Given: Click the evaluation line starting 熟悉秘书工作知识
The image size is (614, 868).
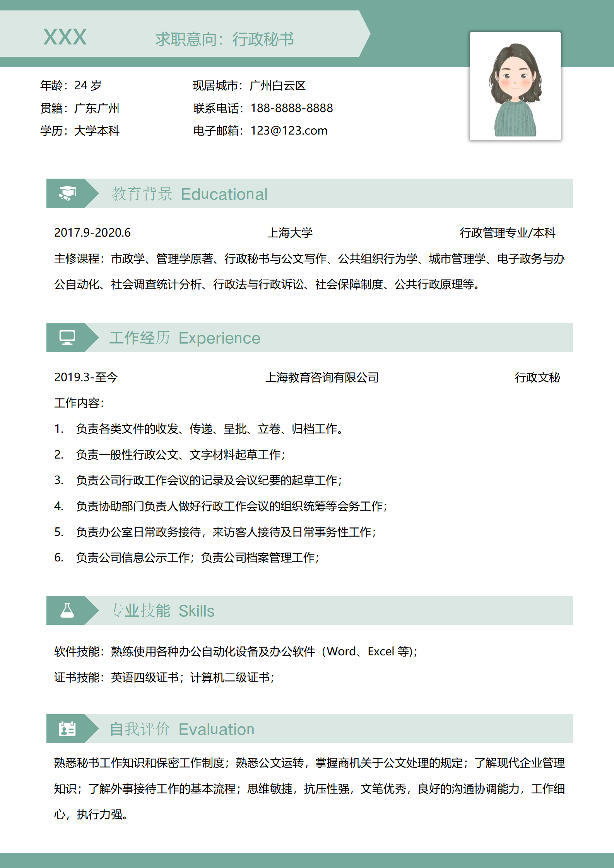Looking at the screenshot, I should tap(310, 763).
